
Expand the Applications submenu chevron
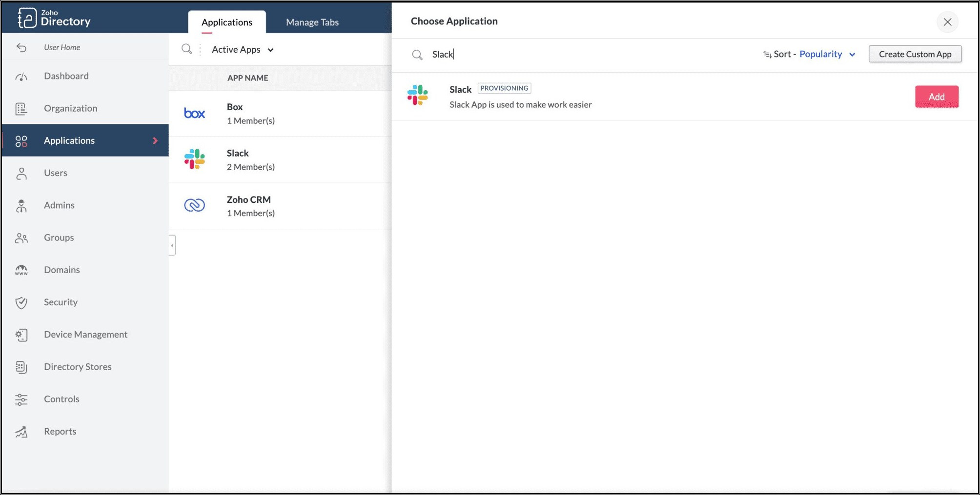pyautogui.click(x=155, y=140)
